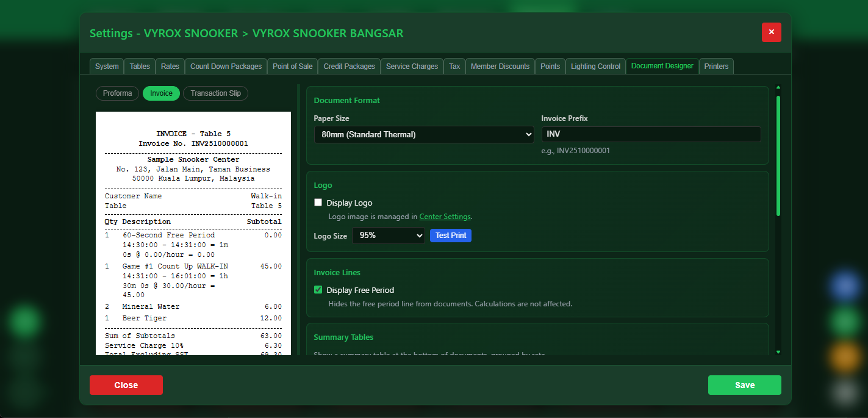Image resolution: width=868 pixels, height=418 pixels.
Task: Open Center Settings via the link
Action: pyautogui.click(x=445, y=216)
